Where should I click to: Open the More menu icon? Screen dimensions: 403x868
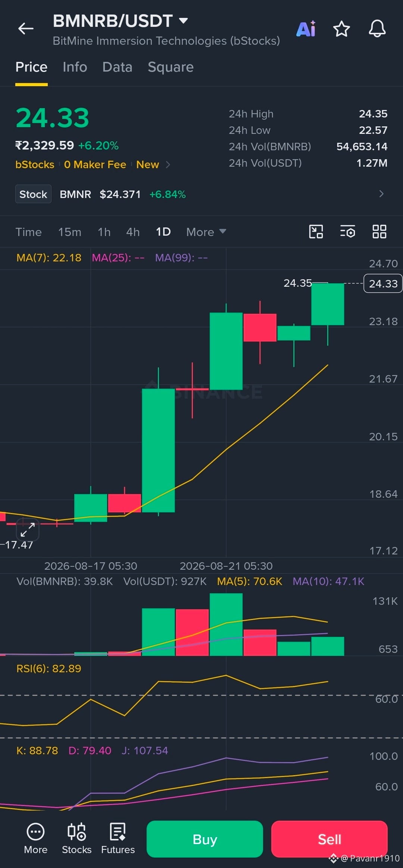click(36, 839)
